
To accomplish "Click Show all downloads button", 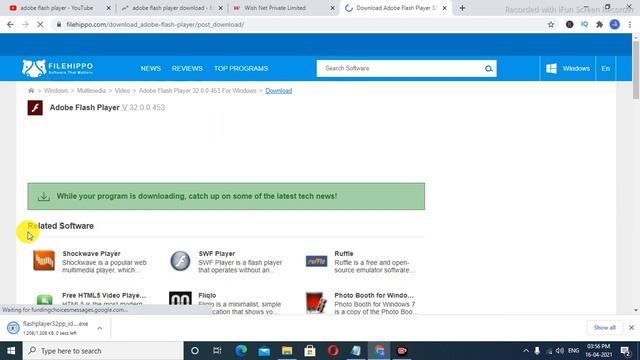I will pyautogui.click(x=604, y=327).
